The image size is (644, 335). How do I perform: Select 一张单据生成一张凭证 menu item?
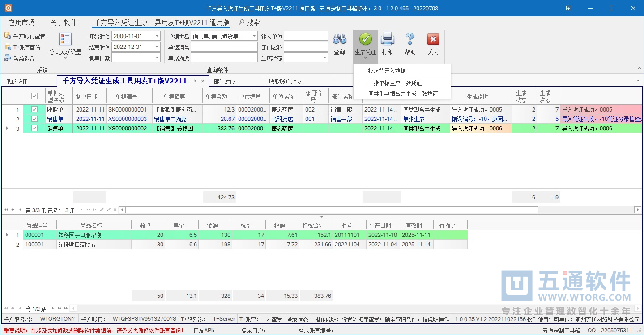(395, 83)
